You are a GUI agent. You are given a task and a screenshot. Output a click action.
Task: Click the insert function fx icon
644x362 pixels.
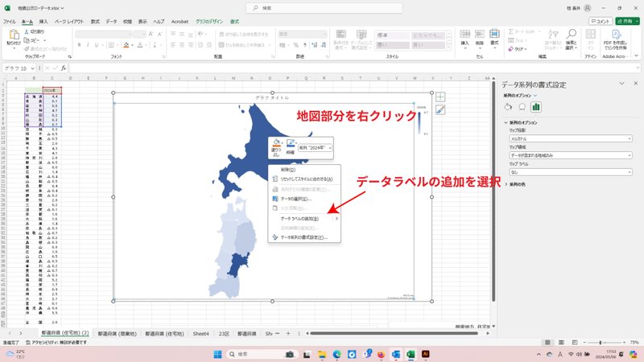click(x=64, y=68)
